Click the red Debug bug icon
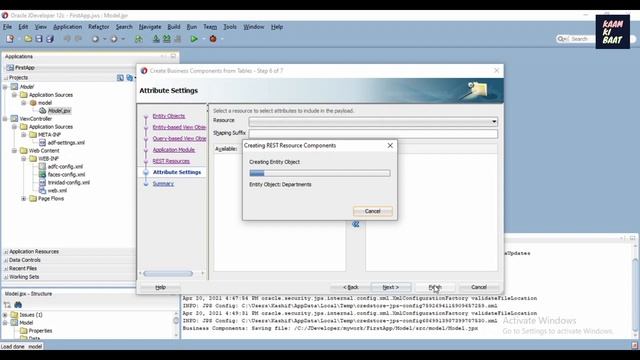Image resolution: width=640 pixels, height=360 pixels. pyautogui.click(x=213, y=39)
